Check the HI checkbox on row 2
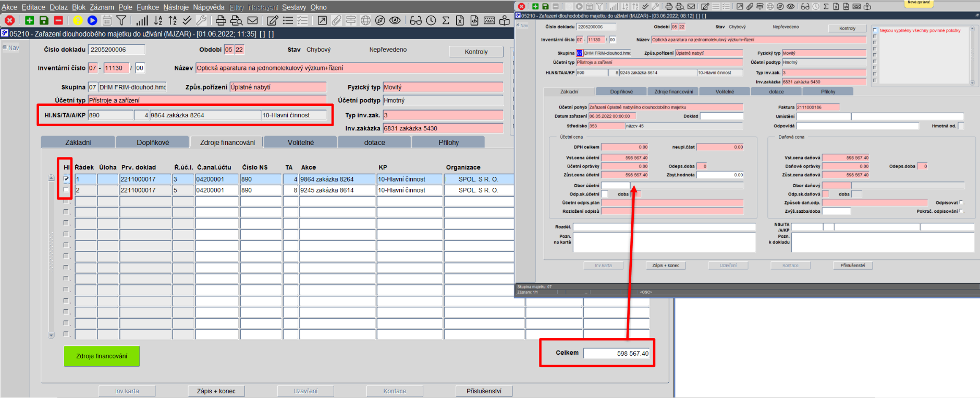The width and height of the screenshot is (980, 398). 66,190
